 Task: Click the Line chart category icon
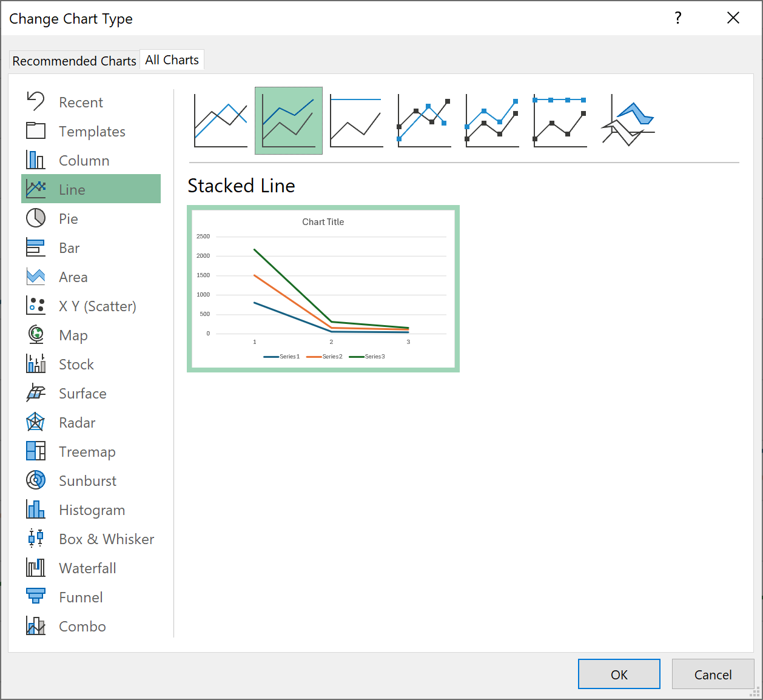36,189
